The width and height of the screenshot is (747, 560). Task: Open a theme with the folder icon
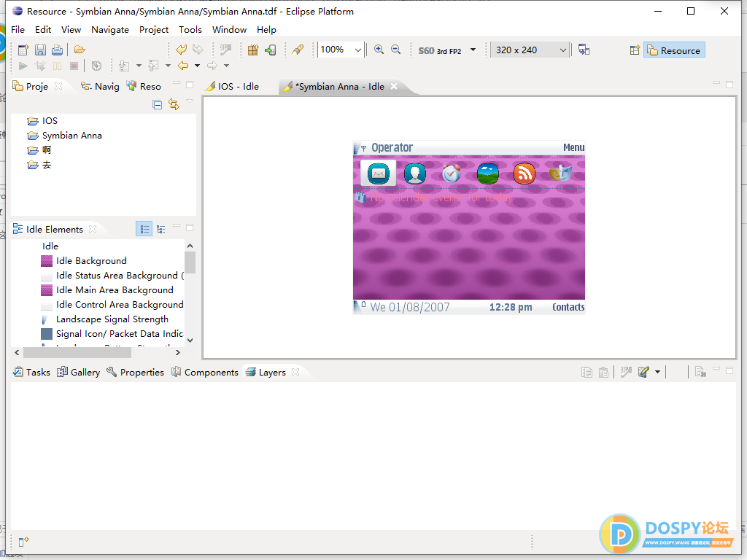(80, 50)
